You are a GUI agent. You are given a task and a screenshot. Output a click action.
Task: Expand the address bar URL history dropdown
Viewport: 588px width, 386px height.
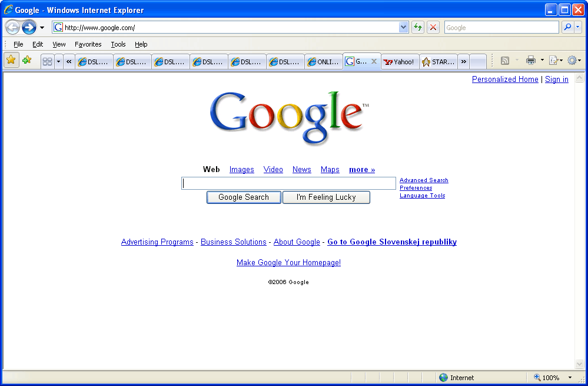(404, 27)
